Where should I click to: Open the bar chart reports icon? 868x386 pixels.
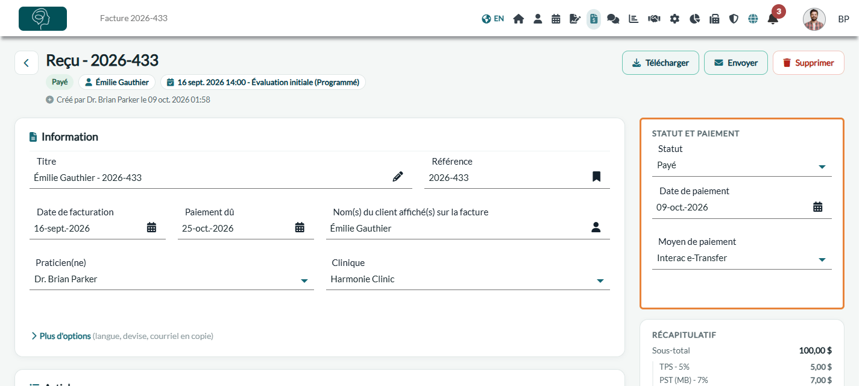point(634,19)
